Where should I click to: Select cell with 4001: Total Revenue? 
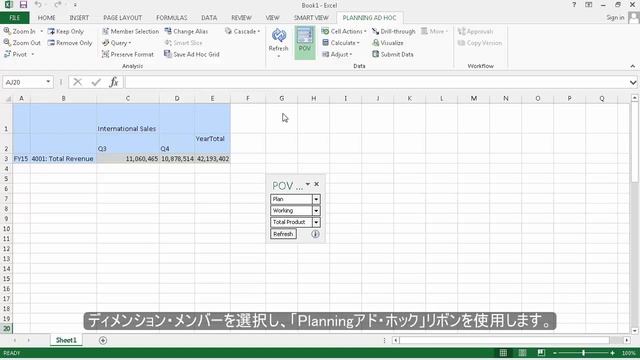click(x=63, y=158)
